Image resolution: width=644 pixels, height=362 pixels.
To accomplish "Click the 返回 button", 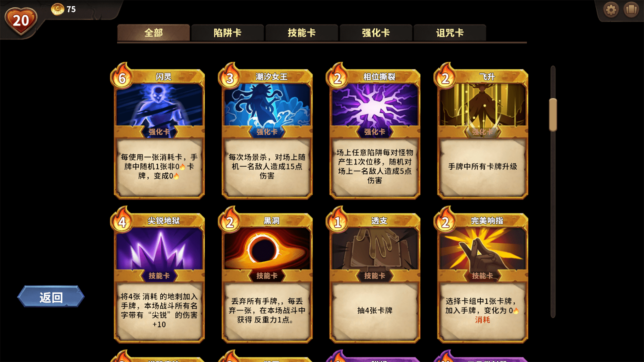I will click(51, 297).
